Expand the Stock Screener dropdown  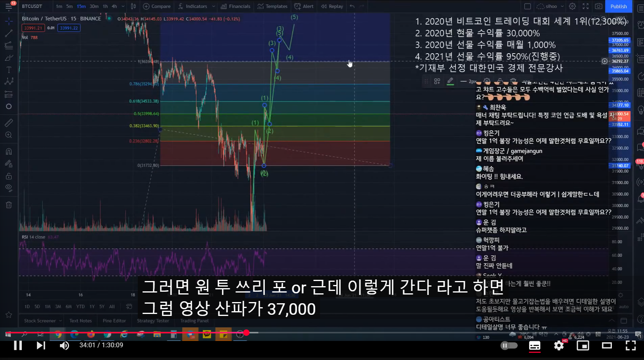click(x=60, y=321)
